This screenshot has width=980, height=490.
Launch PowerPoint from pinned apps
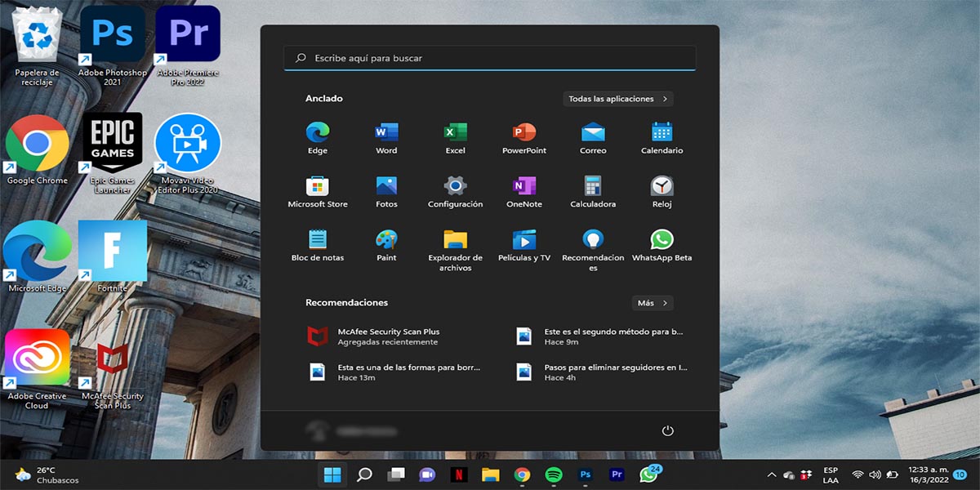[x=523, y=133]
